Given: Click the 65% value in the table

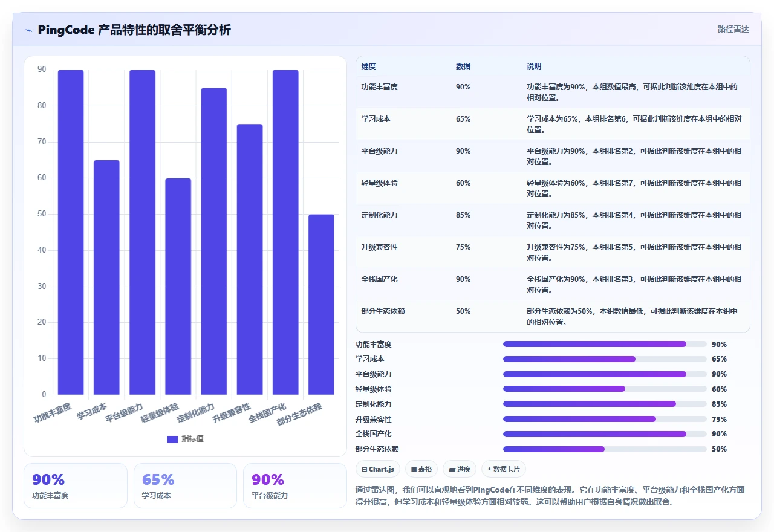Looking at the screenshot, I should [x=463, y=119].
